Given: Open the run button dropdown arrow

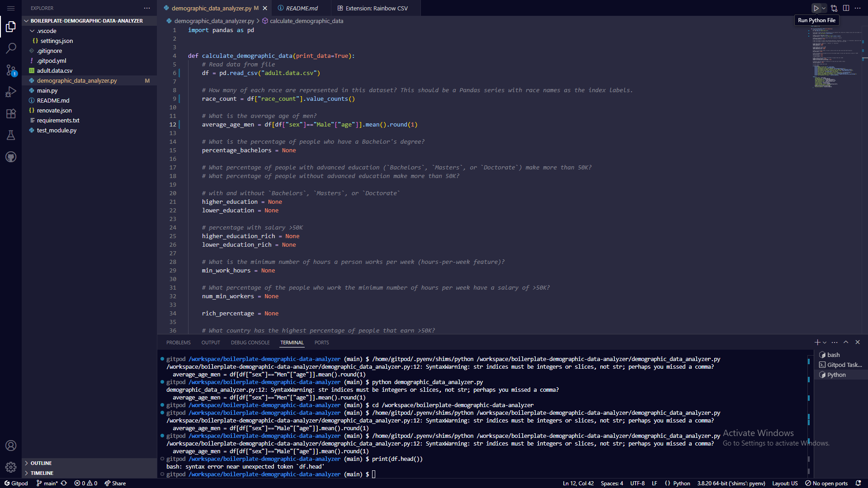Looking at the screenshot, I should coord(824,8).
